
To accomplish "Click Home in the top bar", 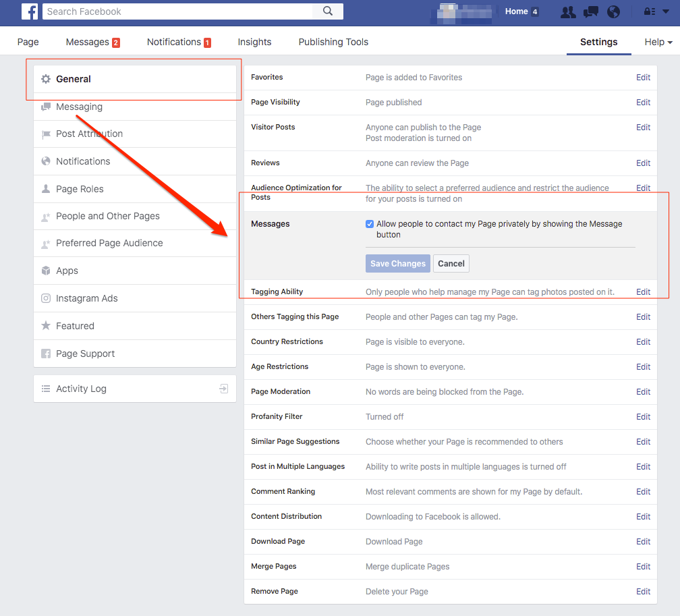I will (516, 11).
